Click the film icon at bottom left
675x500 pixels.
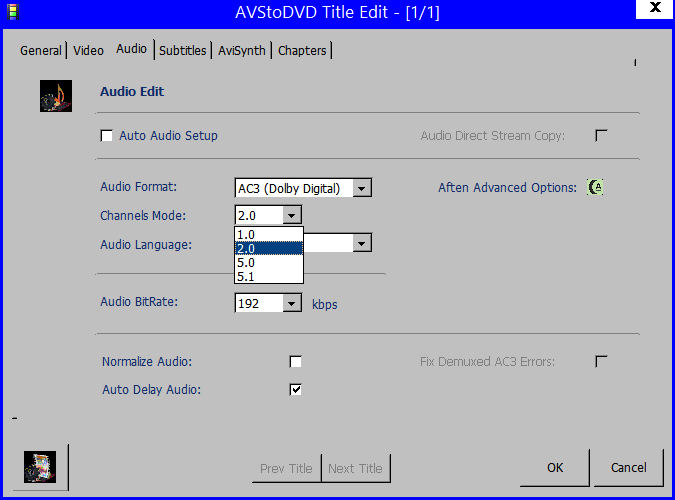point(40,466)
